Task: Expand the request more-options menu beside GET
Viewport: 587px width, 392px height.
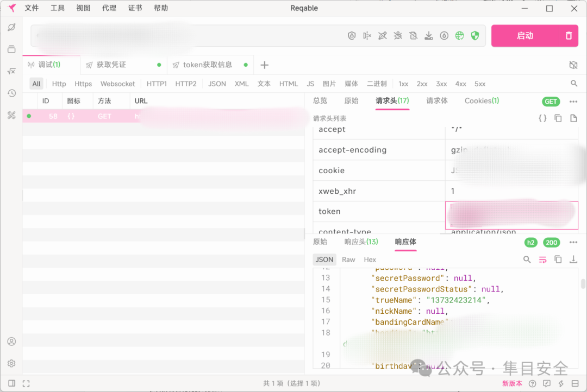Action: tap(573, 102)
